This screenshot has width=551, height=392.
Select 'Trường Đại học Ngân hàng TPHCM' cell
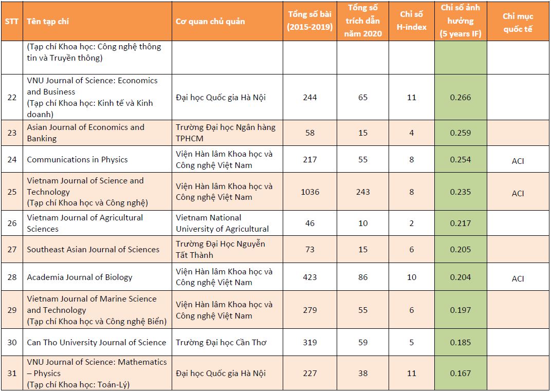click(x=227, y=133)
